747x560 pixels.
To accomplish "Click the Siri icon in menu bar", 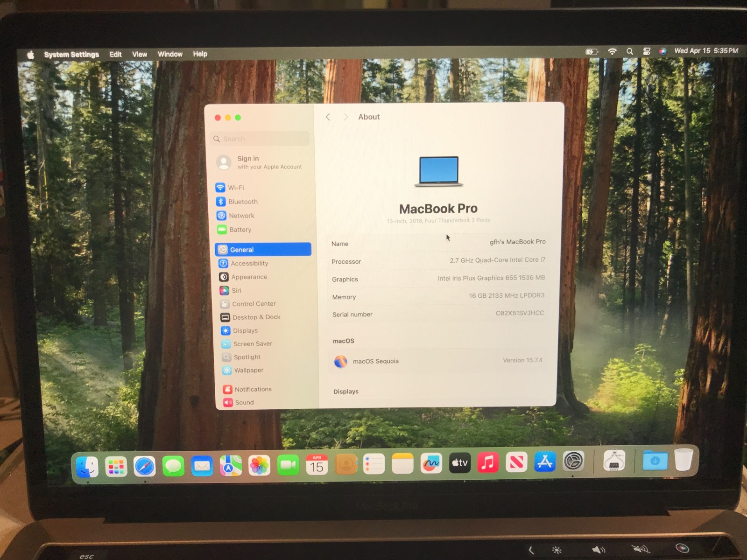I will [x=662, y=51].
